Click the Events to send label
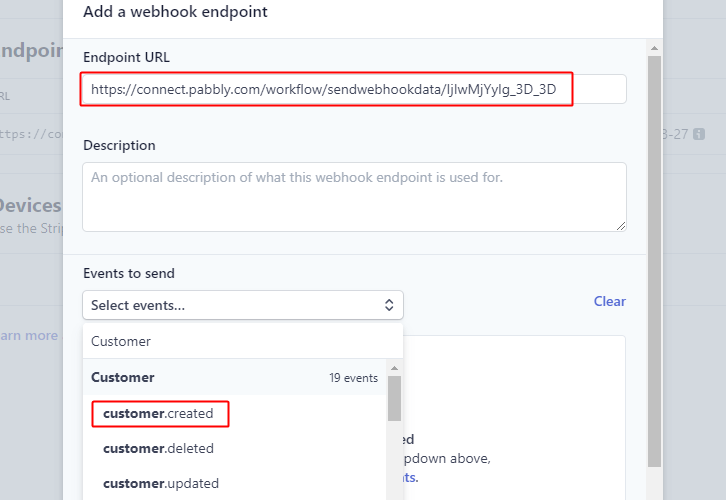Screen dimensions: 726x500 point(129,273)
